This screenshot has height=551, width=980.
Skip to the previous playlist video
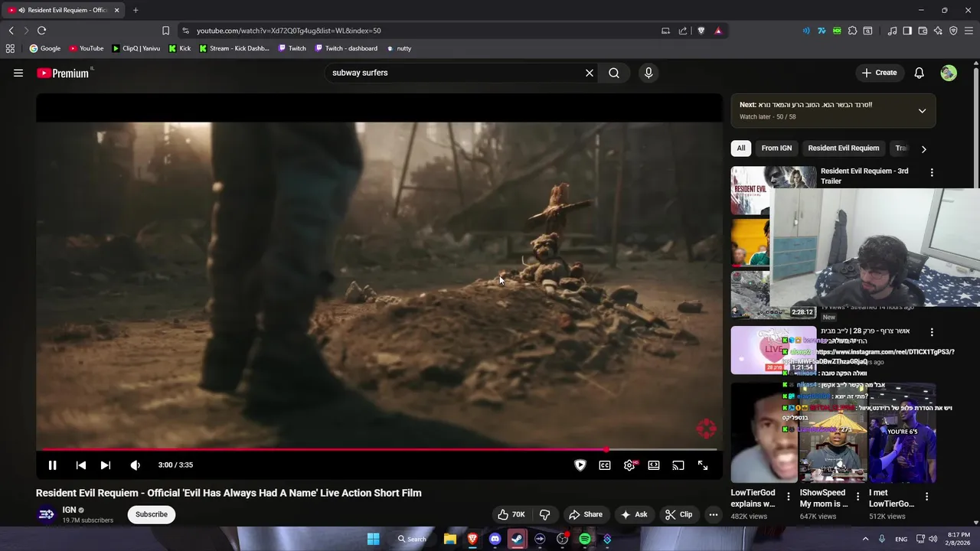point(80,465)
